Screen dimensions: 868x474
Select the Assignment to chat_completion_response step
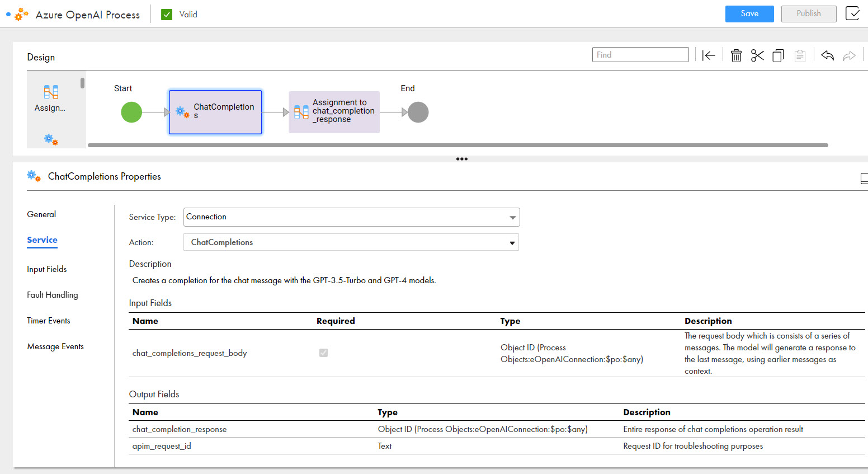pos(334,112)
